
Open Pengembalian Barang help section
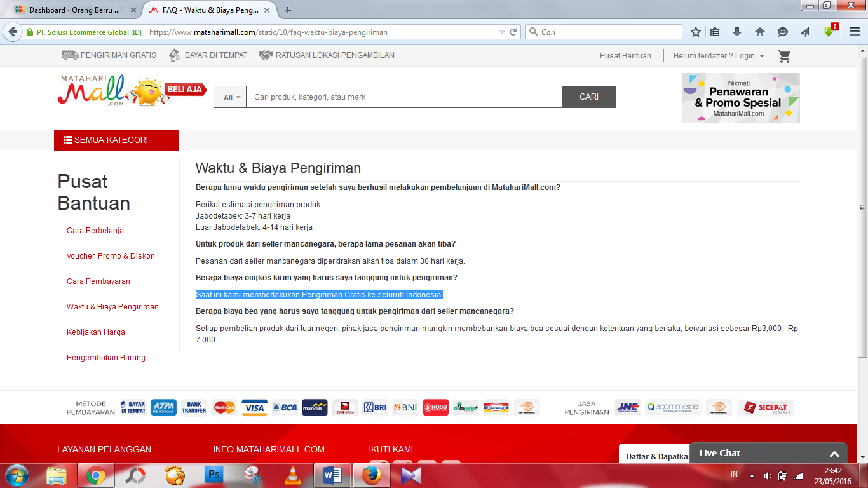pos(106,358)
